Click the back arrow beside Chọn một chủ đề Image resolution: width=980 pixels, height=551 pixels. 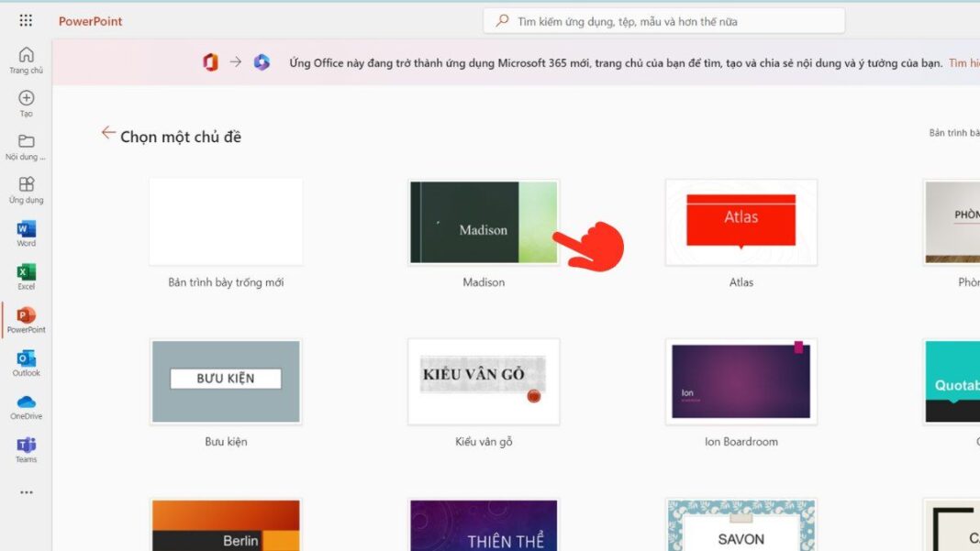pos(108,133)
